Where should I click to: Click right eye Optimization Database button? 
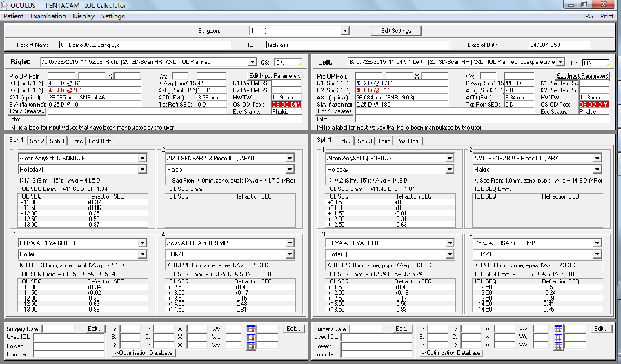(x=144, y=352)
